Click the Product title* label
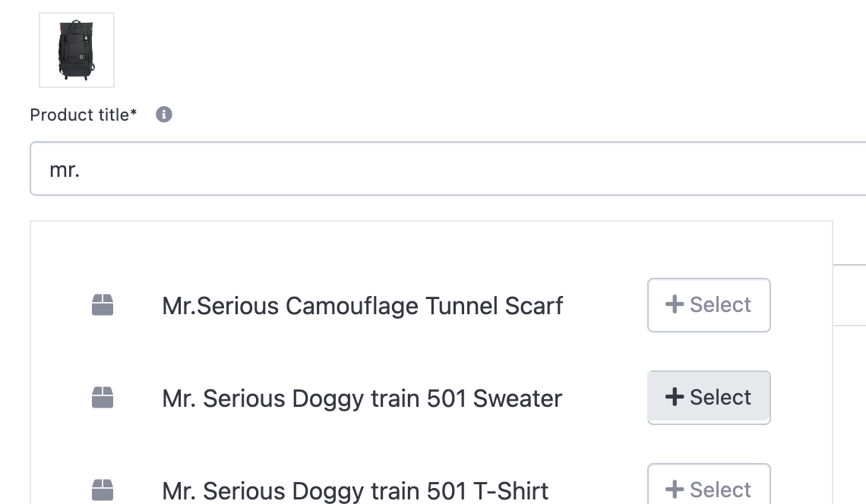 pos(84,115)
